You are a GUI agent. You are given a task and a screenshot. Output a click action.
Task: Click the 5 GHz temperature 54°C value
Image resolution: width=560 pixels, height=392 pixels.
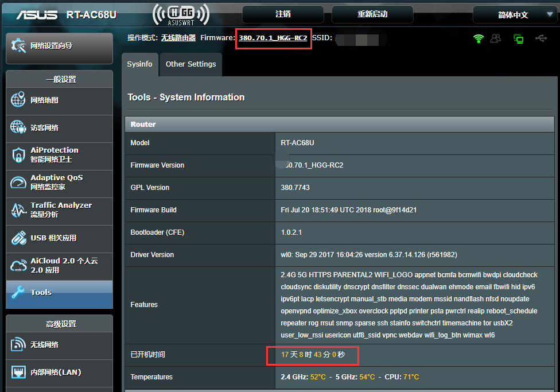(367, 377)
